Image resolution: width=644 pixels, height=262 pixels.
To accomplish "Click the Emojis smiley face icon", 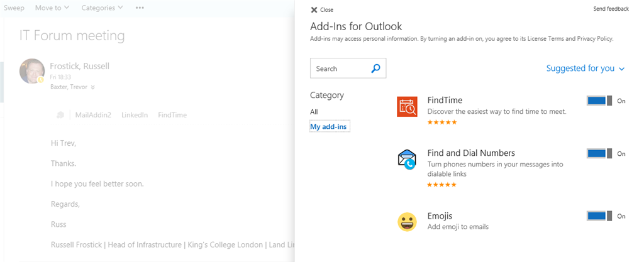I will [x=407, y=221].
